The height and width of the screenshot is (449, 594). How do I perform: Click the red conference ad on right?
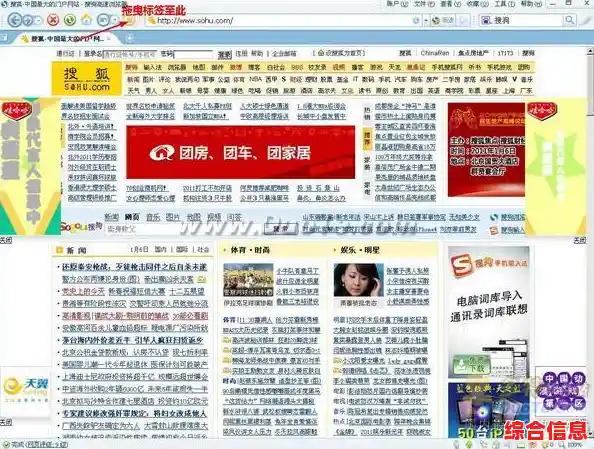[x=486, y=150]
